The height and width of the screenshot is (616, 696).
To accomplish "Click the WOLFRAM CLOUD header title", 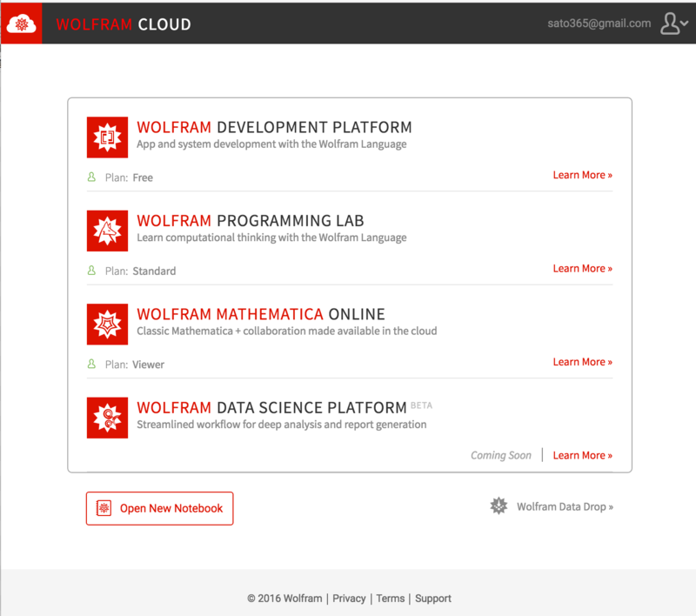I will 124,24.
